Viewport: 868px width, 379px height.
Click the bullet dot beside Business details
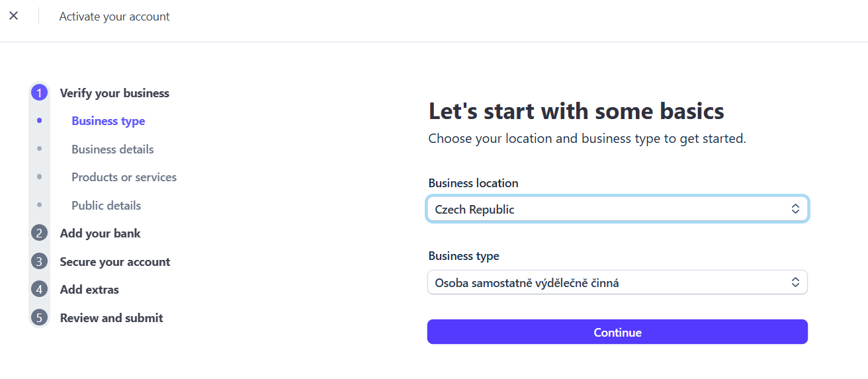pos(40,149)
